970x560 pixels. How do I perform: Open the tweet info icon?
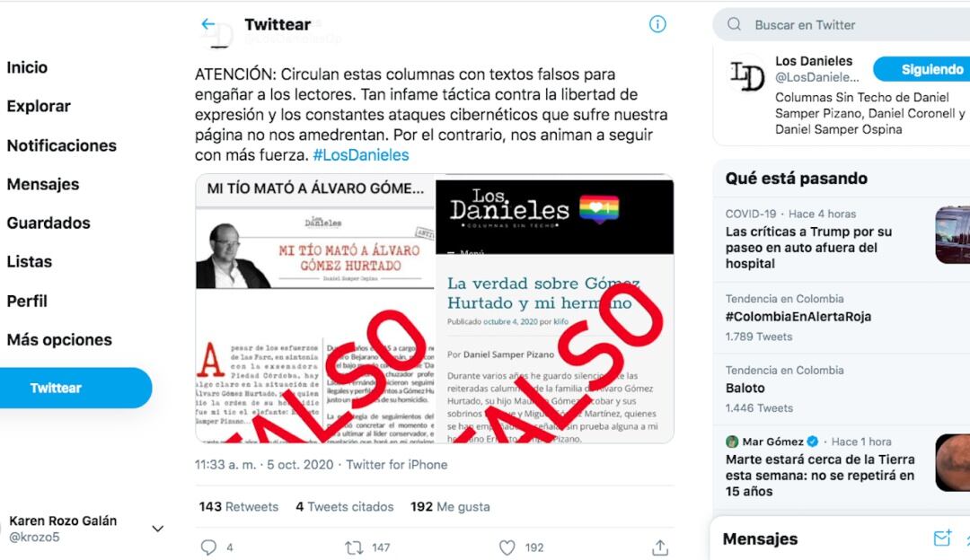click(x=657, y=24)
